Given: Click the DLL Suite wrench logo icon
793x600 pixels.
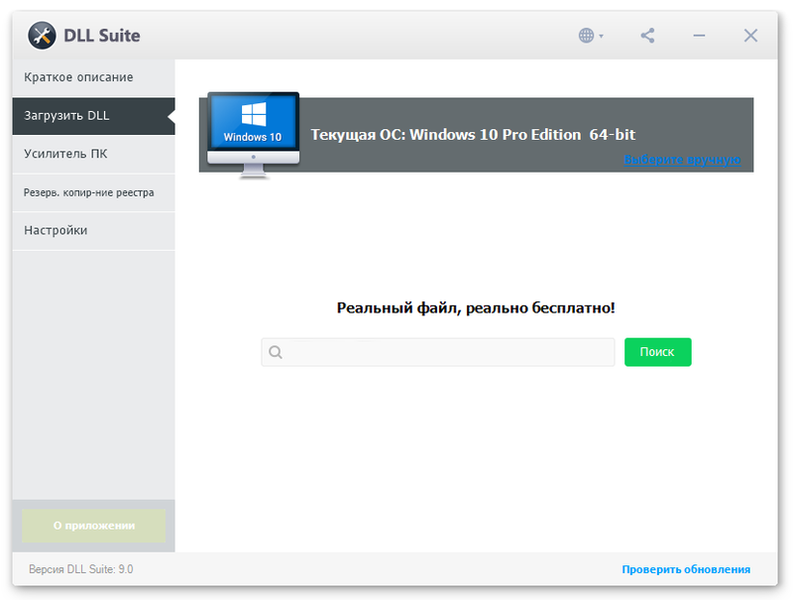Looking at the screenshot, I should (x=42, y=35).
